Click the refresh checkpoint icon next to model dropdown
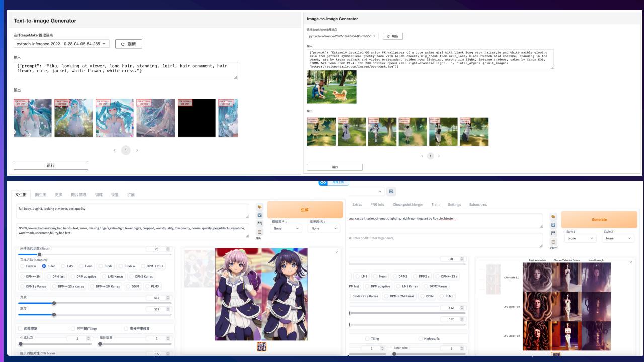Screen dimensions: 644x362 (391, 191)
